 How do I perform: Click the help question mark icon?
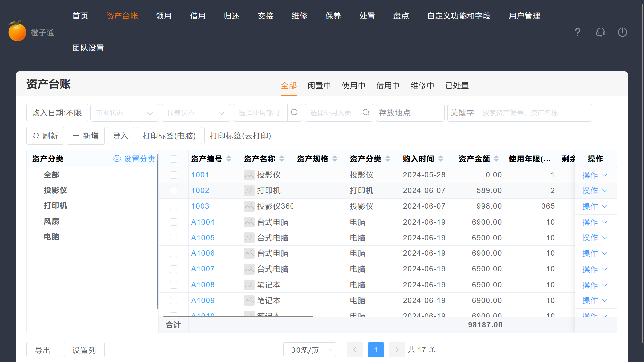coord(577,32)
